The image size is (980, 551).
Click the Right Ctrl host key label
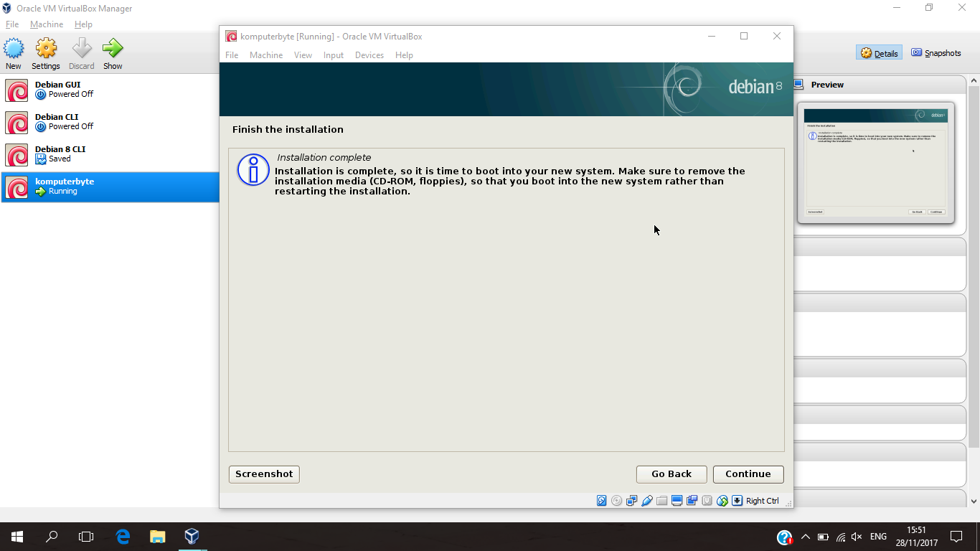click(762, 501)
